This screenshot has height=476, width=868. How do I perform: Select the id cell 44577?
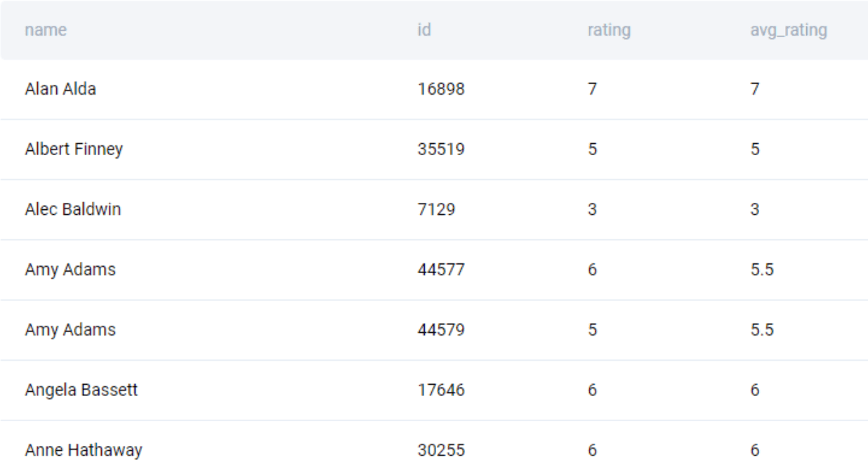(441, 270)
